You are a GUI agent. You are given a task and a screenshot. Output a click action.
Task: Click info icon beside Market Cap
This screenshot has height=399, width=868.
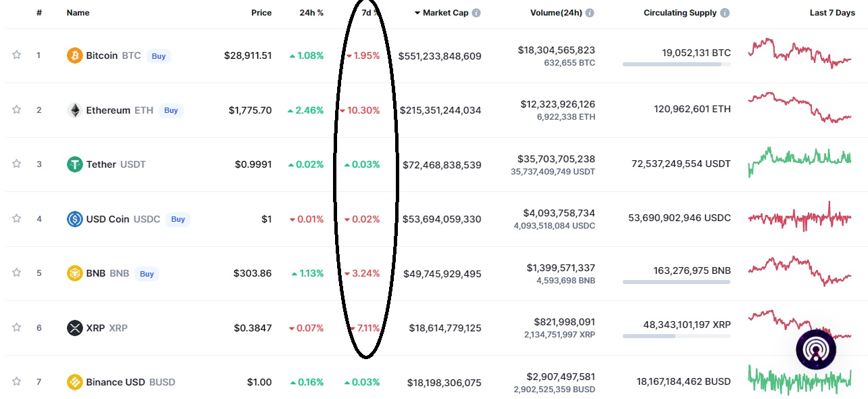tap(476, 13)
